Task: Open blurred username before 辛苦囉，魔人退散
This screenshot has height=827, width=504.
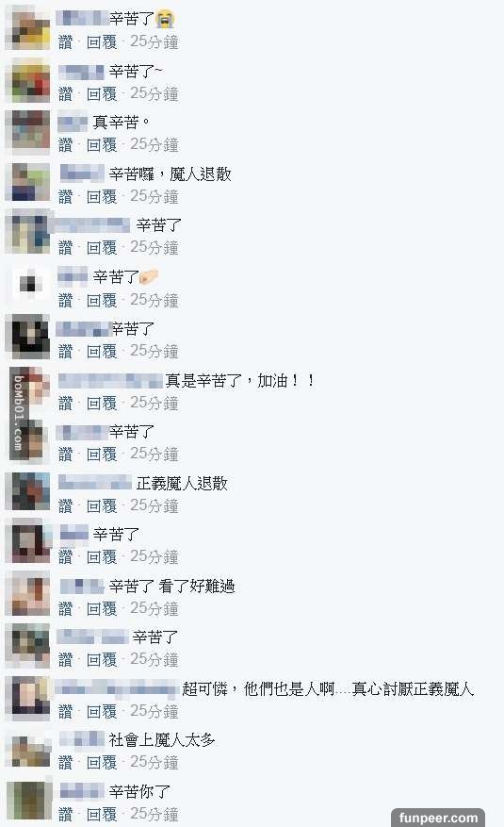Action: point(83,173)
